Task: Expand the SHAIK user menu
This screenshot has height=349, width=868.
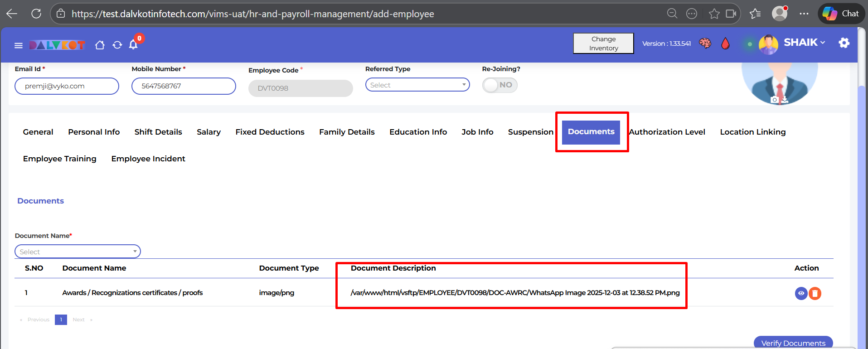Action: click(x=804, y=43)
